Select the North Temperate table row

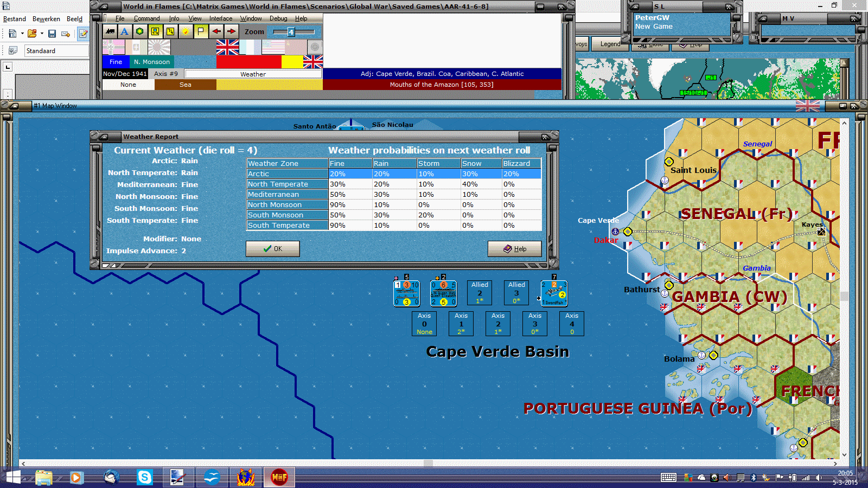(x=394, y=184)
